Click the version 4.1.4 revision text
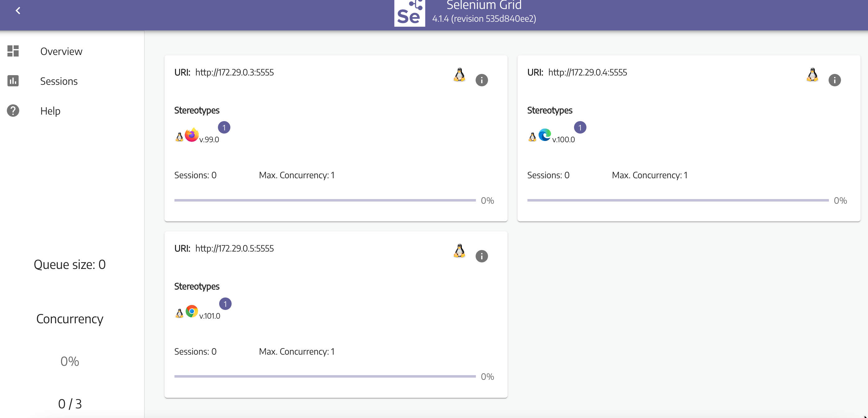The height and width of the screenshot is (418, 868). [484, 19]
